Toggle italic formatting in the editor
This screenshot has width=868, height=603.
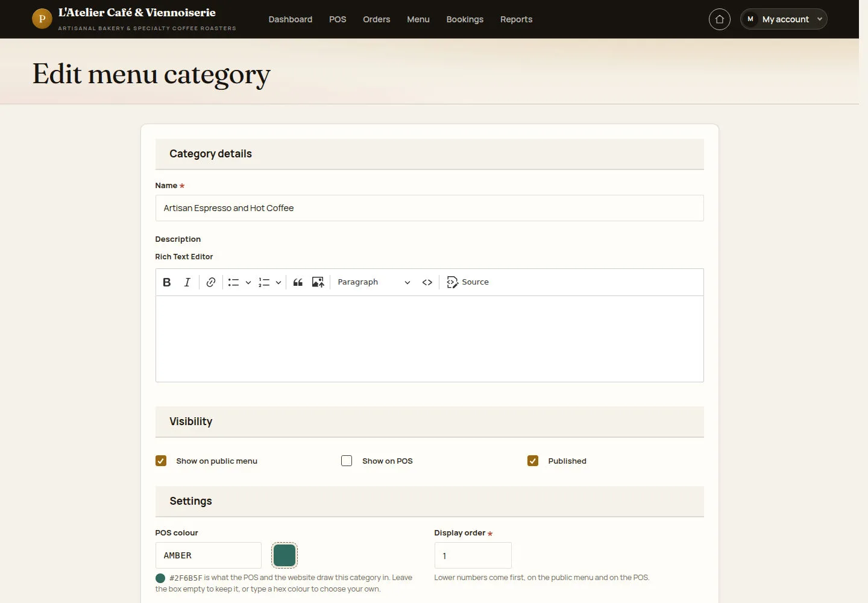click(187, 282)
